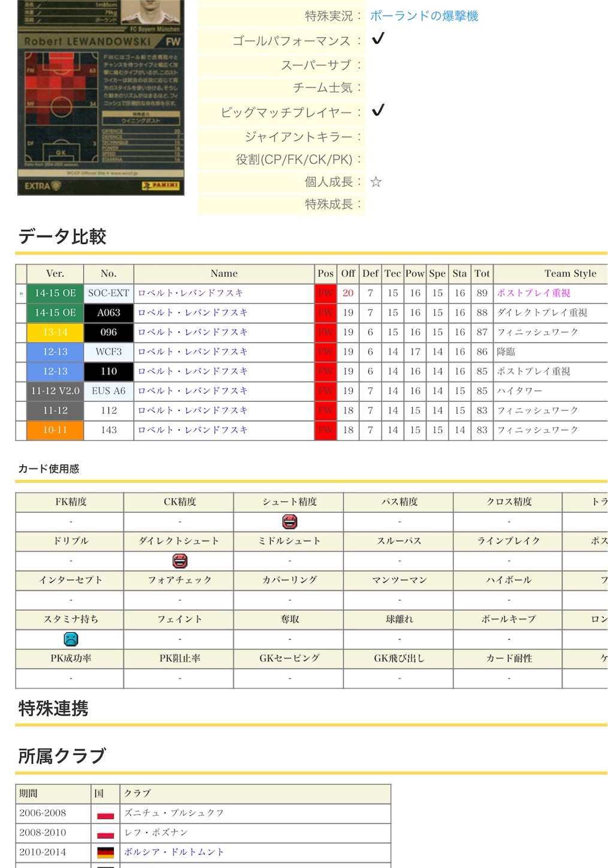Image resolution: width=608 pixels, height=868 pixels.
Task: Click the EUS A6 number cell
Action: click(x=108, y=391)
